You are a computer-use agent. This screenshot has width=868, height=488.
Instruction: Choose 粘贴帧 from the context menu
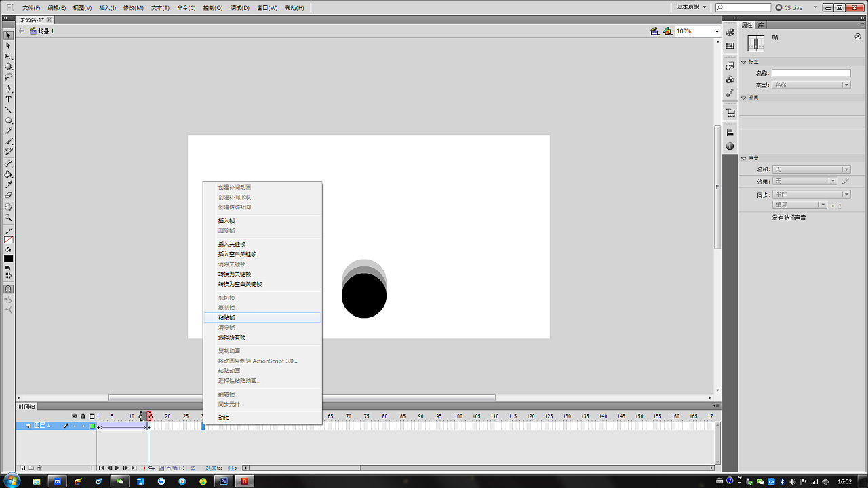click(226, 317)
